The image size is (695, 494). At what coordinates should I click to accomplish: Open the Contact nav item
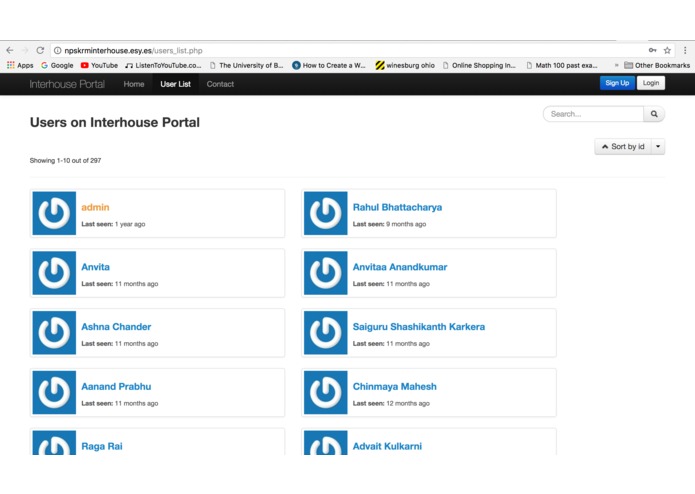(x=220, y=84)
